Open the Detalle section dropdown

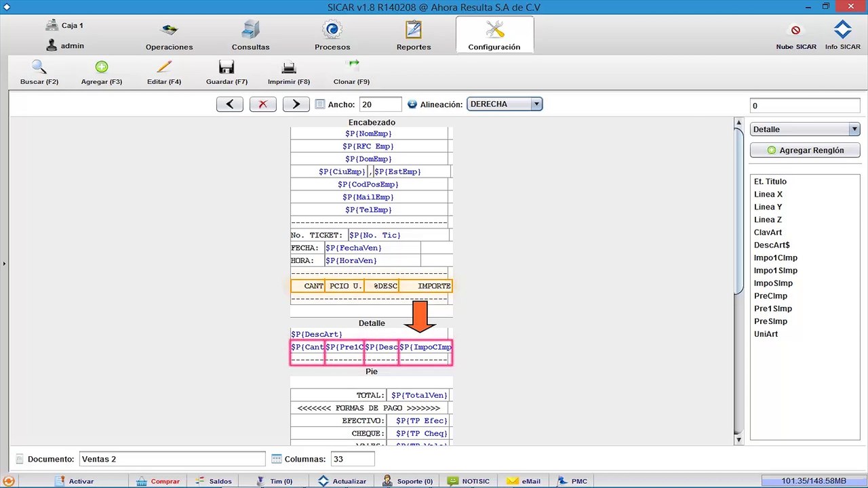pos(805,129)
